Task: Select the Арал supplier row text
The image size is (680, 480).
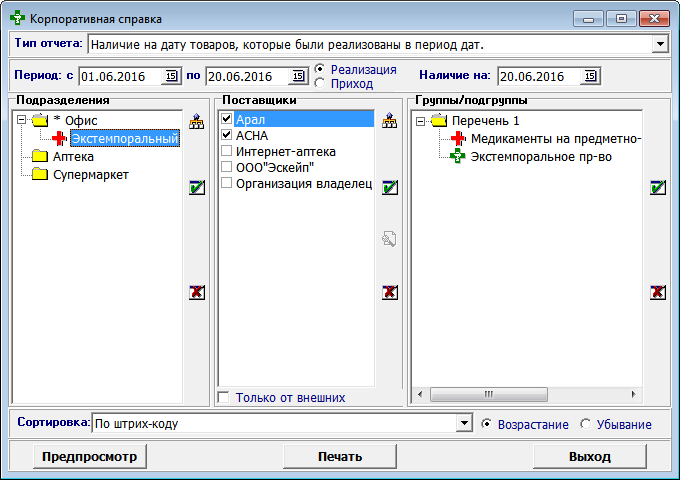Action: point(250,119)
